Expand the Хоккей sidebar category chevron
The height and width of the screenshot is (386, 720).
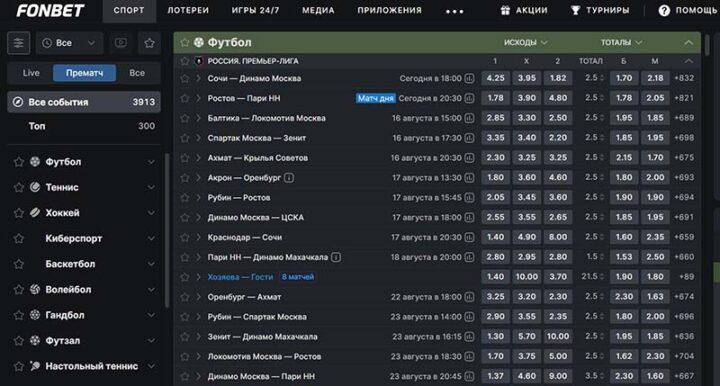click(x=151, y=213)
